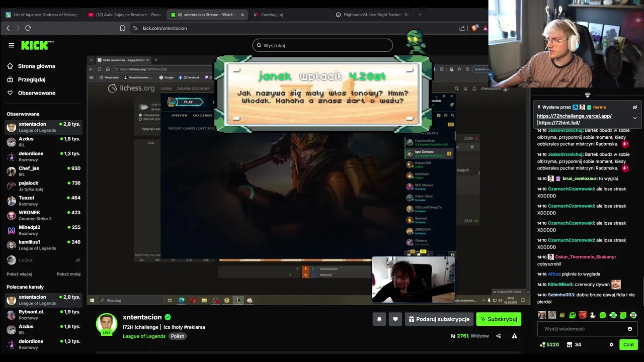The width and height of the screenshot is (644, 362).
Task: Click chat username KillerMike0
Action: click(560, 285)
